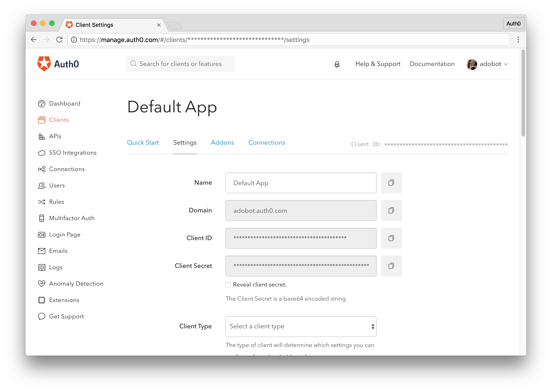Open Anomaly Detection from sidebar
The image size is (552, 392).
(76, 284)
